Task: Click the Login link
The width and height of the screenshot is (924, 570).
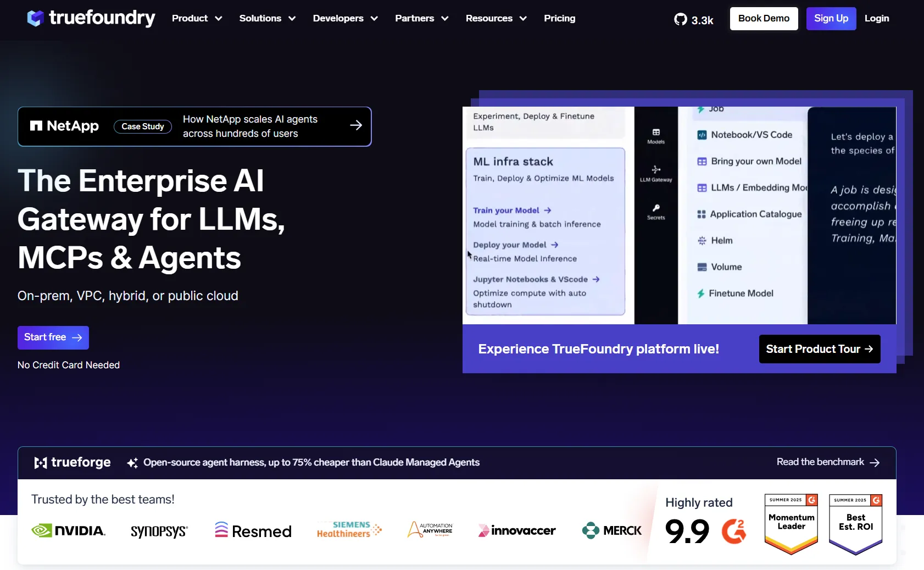Action: click(x=877, y=19)
